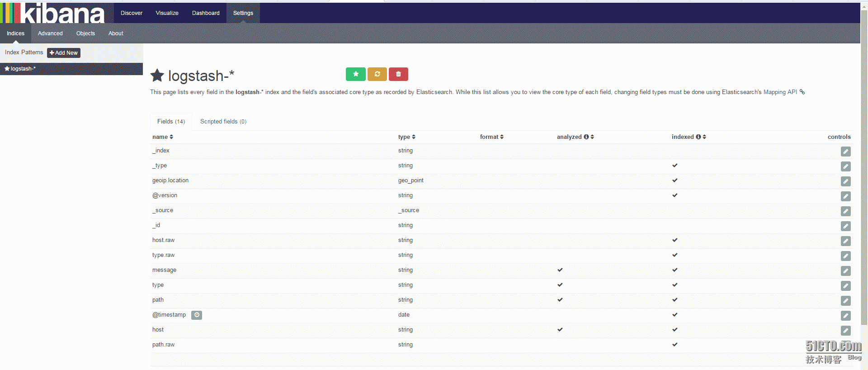
Task: Edit the message field pencil icon
Action: [845, 271]
